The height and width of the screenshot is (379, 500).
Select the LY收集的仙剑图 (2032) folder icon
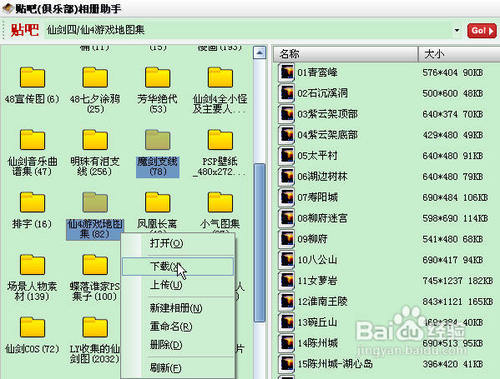(95, 327)
